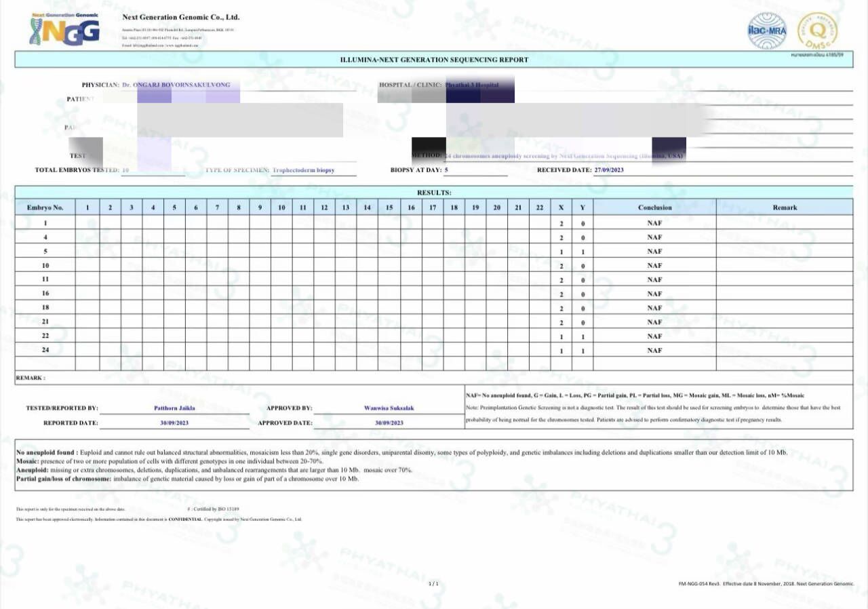The width and height of the screenshot is (868, 609).
Task: Click the "Aneuploid:" definition line
Action: (x=214, y=470)
